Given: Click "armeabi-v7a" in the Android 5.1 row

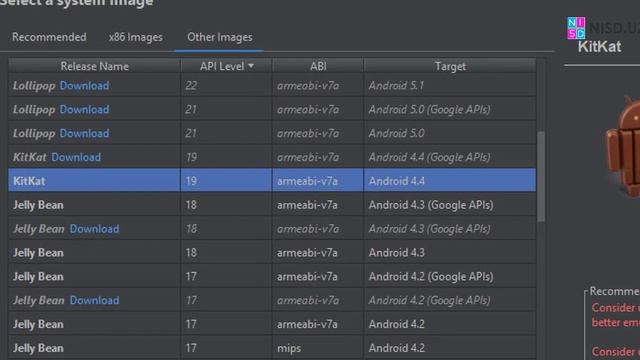Looking at the screenshot, I should 308,86.
